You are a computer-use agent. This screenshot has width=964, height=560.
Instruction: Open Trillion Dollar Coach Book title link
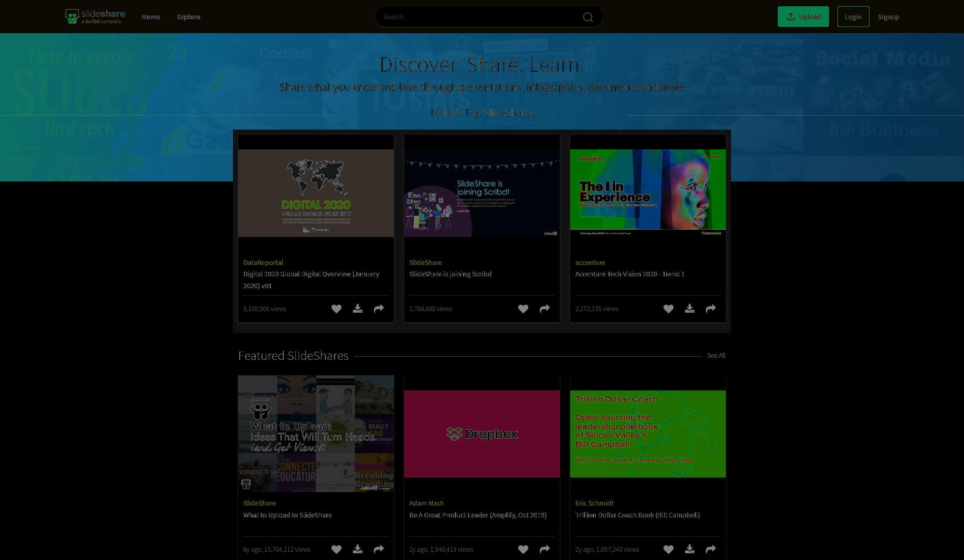638,515
